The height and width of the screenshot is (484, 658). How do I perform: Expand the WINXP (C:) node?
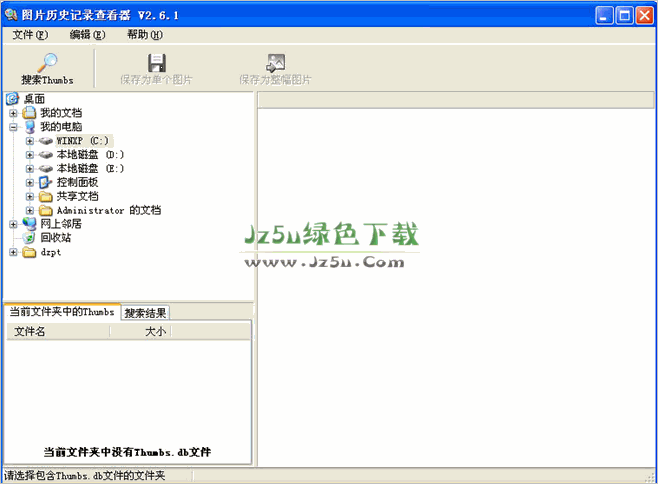(x=30, y=141)
